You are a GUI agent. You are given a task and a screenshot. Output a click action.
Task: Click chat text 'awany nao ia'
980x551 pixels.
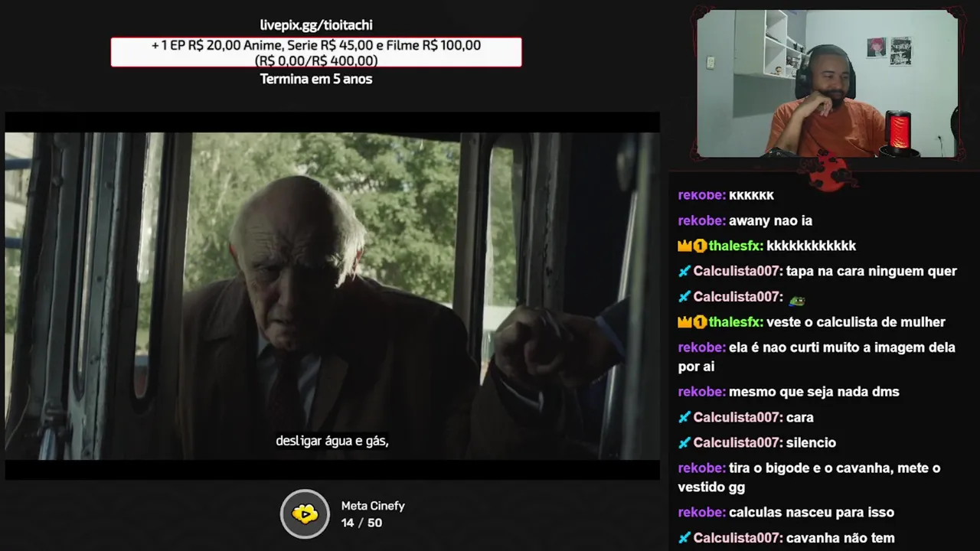[x=770, y=220]
